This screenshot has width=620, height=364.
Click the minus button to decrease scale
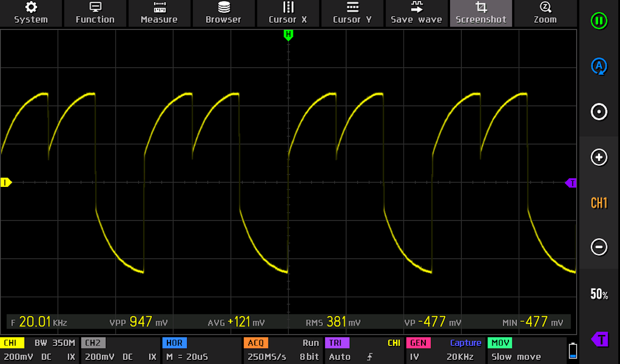[599, 247]
